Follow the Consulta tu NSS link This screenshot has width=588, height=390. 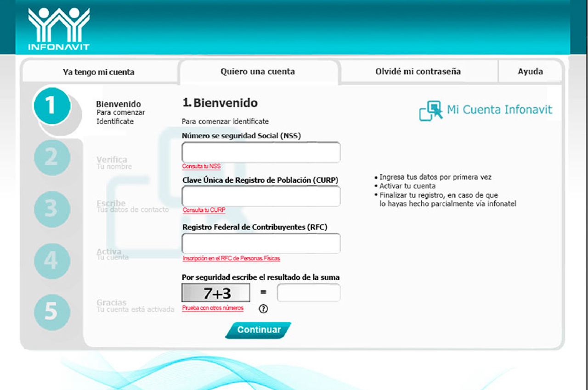click(x=201, y=166)
